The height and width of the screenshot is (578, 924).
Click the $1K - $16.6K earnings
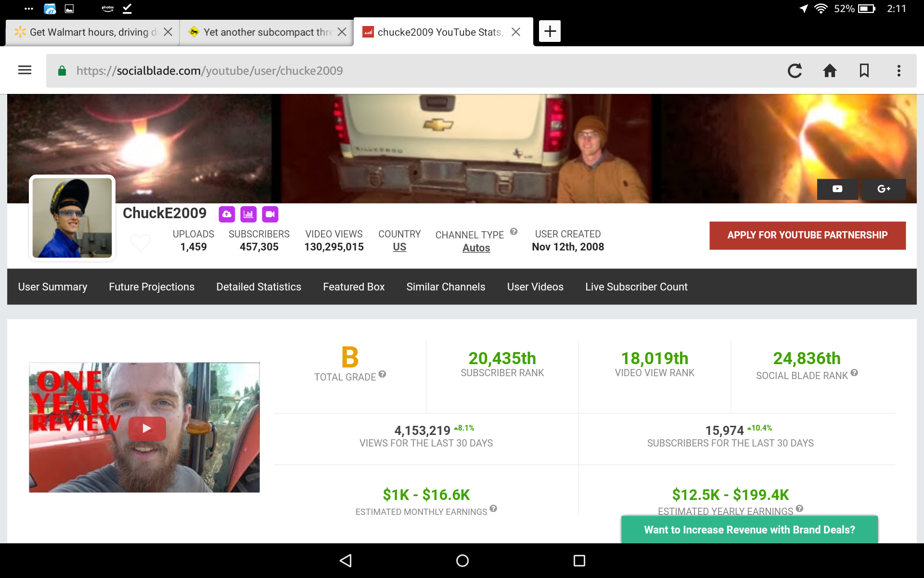click(426, 495)
